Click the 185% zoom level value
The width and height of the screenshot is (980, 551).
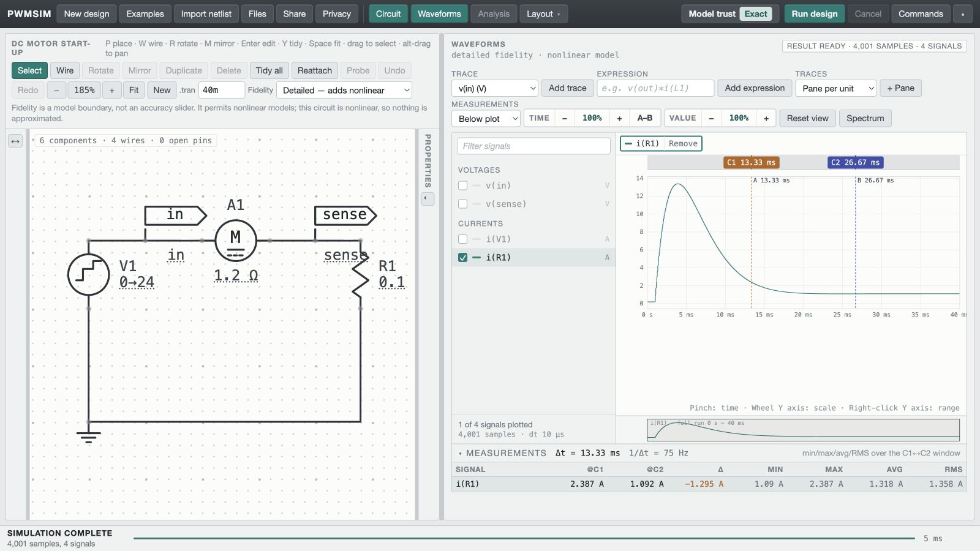pyautogui.click(x=84, y=90)
